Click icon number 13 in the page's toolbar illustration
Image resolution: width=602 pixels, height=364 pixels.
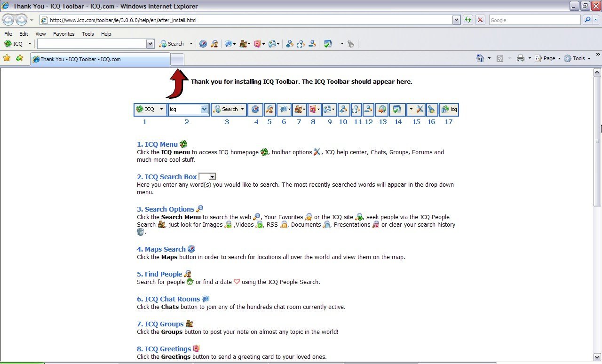381,110
